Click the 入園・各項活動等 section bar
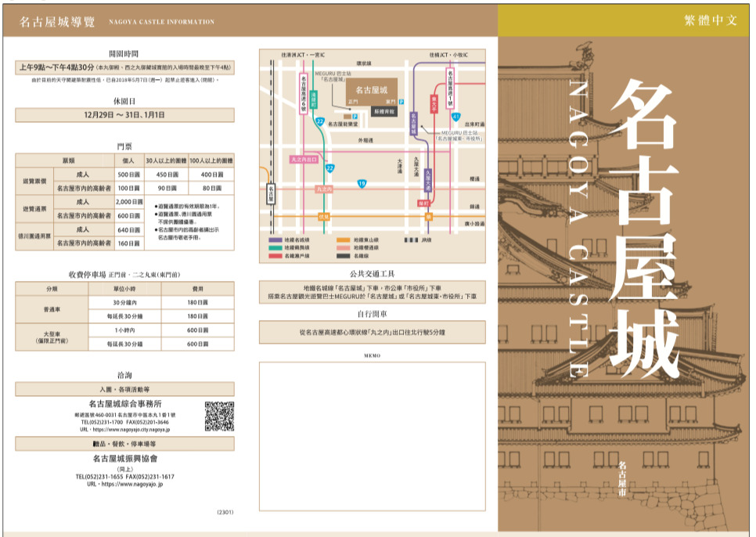The height and width of the screenshot is (537, 756). [124, 389]
